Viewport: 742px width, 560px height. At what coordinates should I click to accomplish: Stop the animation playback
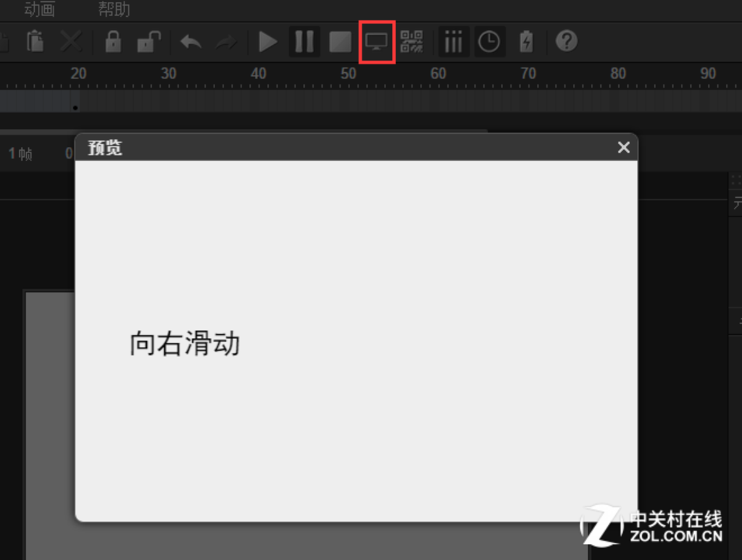(340, 42)
